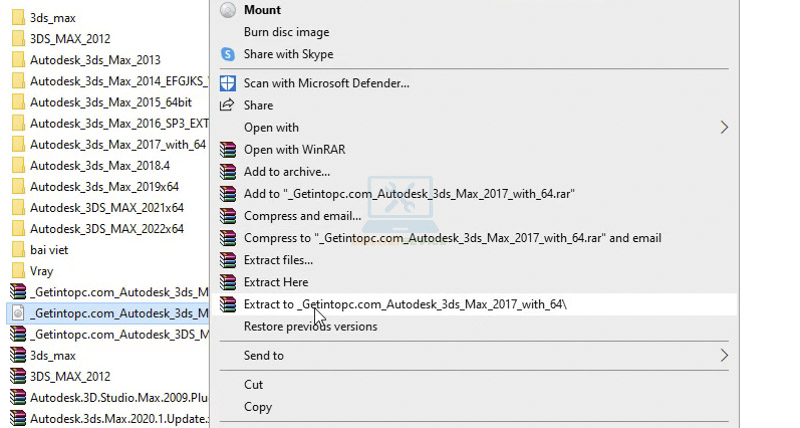Choose Extract to _Getintopc.com_Autodesk_3ds_Max_2017_with_64\ option
Viewport: 800px width, 428px height.
(x=405, y=304)
